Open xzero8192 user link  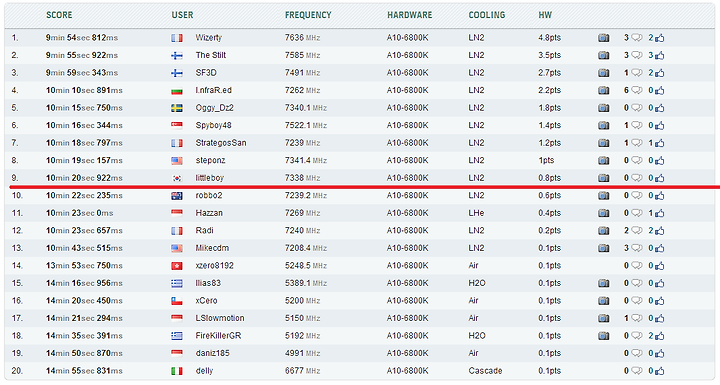(x=214, y=266)
